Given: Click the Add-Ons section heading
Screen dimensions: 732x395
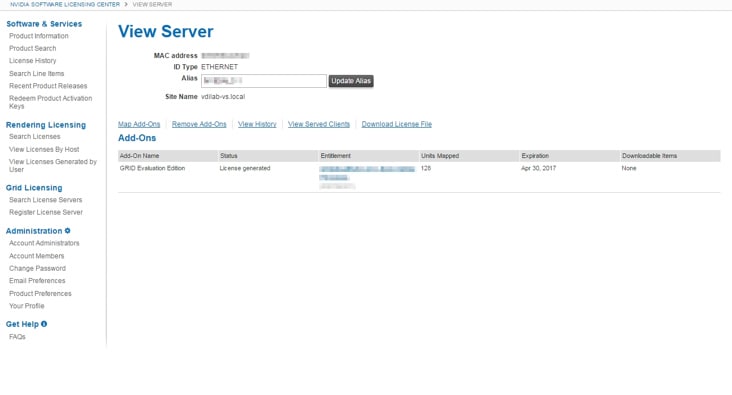Looking at the screenshot, I should point(137,138).
